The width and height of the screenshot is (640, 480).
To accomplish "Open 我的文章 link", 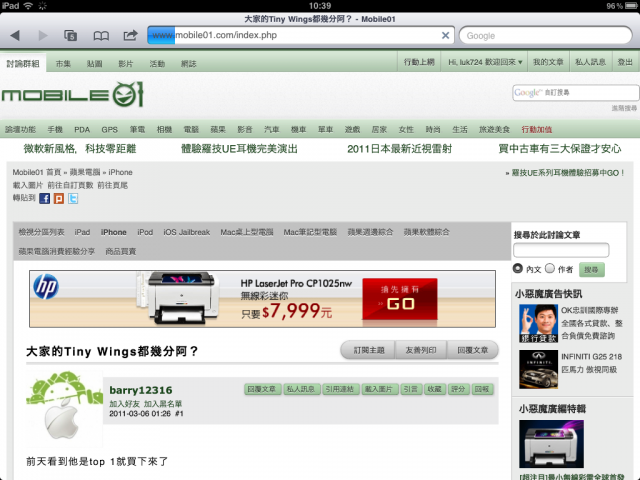I will (x=548, y=62).
